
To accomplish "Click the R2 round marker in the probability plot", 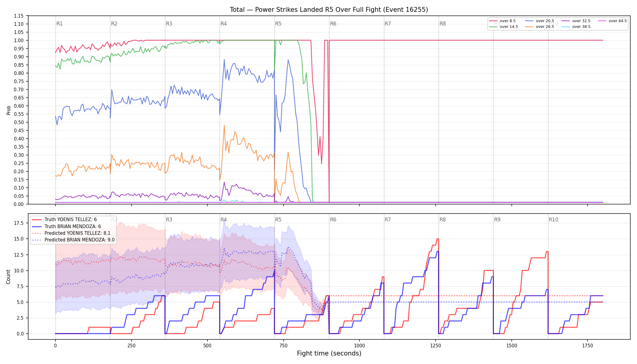I will click(x=114, y=24).
